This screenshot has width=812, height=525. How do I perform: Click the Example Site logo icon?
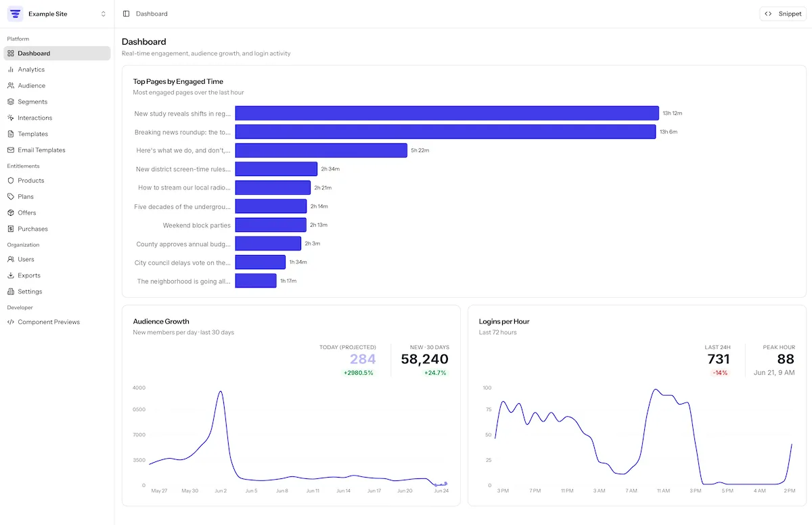pyautogui.click(x=15, y=14)
